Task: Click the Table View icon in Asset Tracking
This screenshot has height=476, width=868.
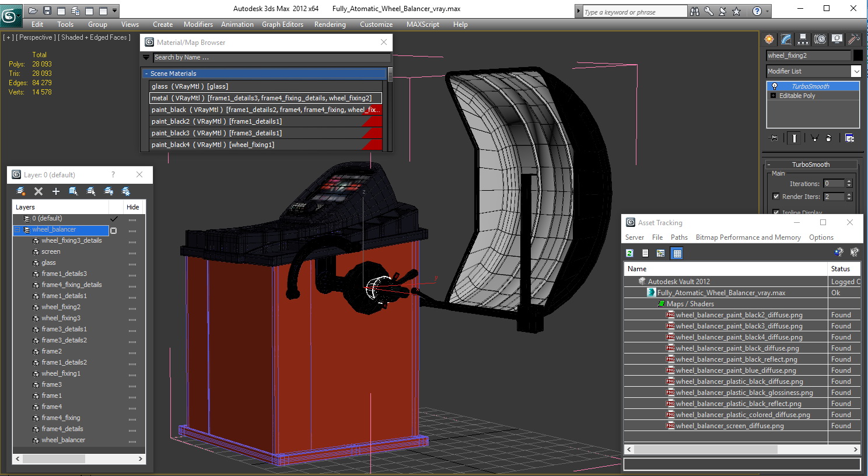Action: coord(677,253)
